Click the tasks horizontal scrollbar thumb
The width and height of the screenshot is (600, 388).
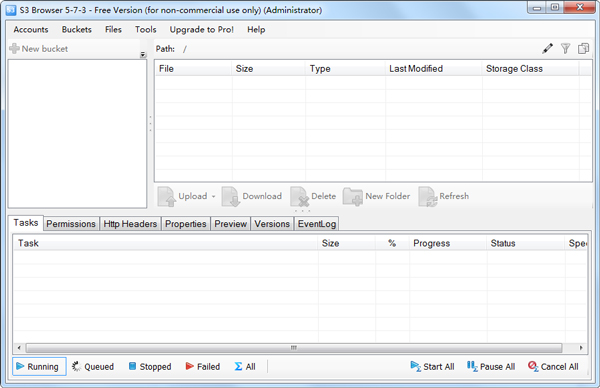(294, 348)
